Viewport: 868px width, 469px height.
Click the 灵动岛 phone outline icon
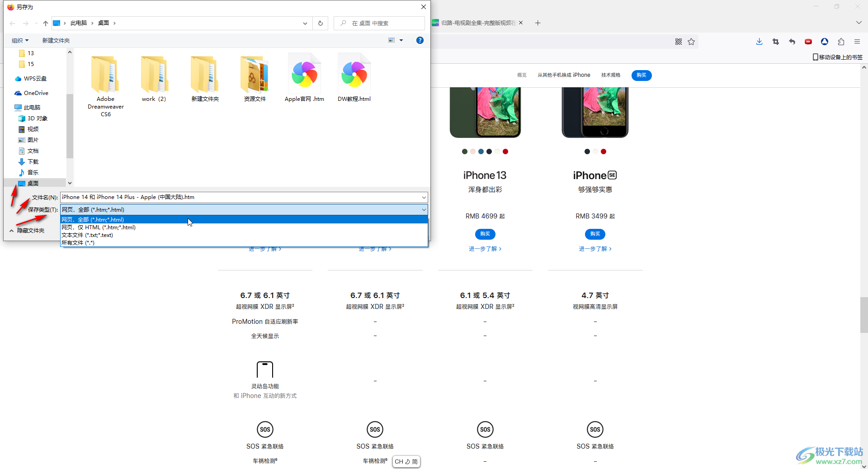[265, 370]
